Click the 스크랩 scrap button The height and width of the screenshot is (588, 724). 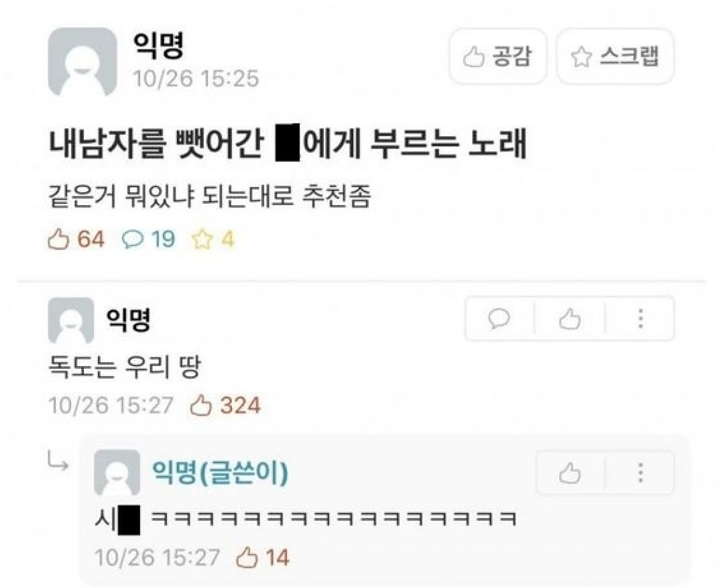(x=615, y=56)
